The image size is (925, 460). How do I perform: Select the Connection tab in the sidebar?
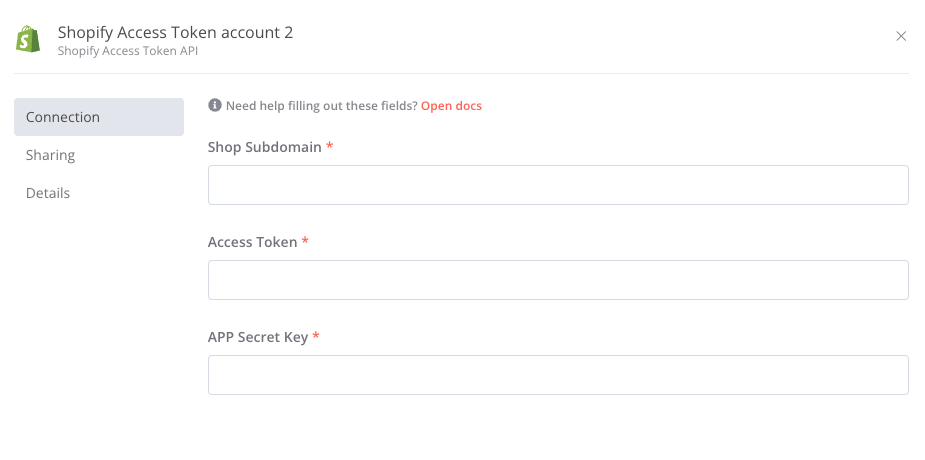click(99, 117)
